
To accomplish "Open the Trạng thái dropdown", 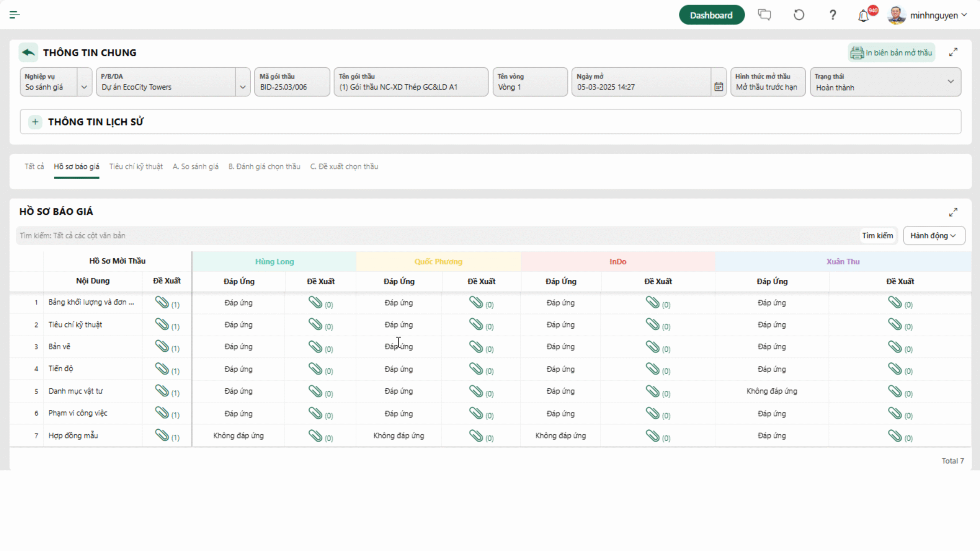I will click(951, 82).
